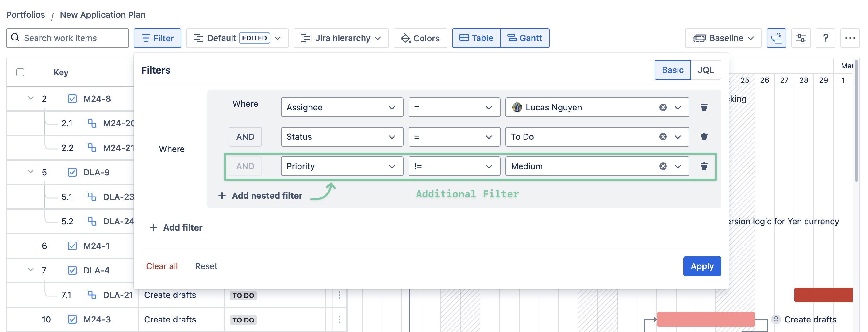
Task: Clear the Lucas Nguyen assignee value
Action: tap(663, 107)
